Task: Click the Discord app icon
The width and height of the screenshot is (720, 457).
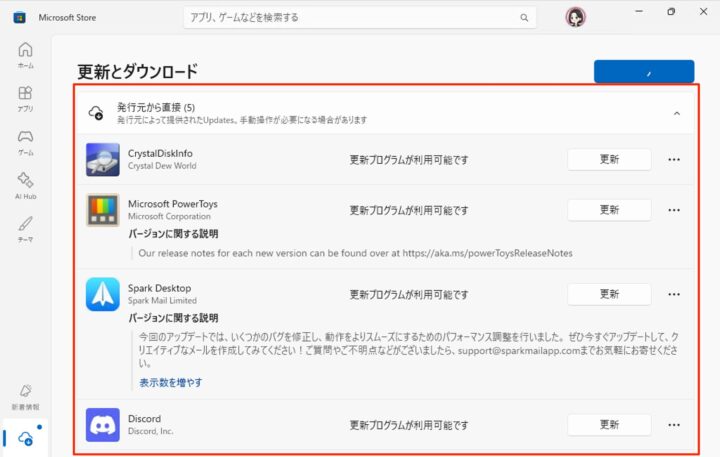Action: 103,424
